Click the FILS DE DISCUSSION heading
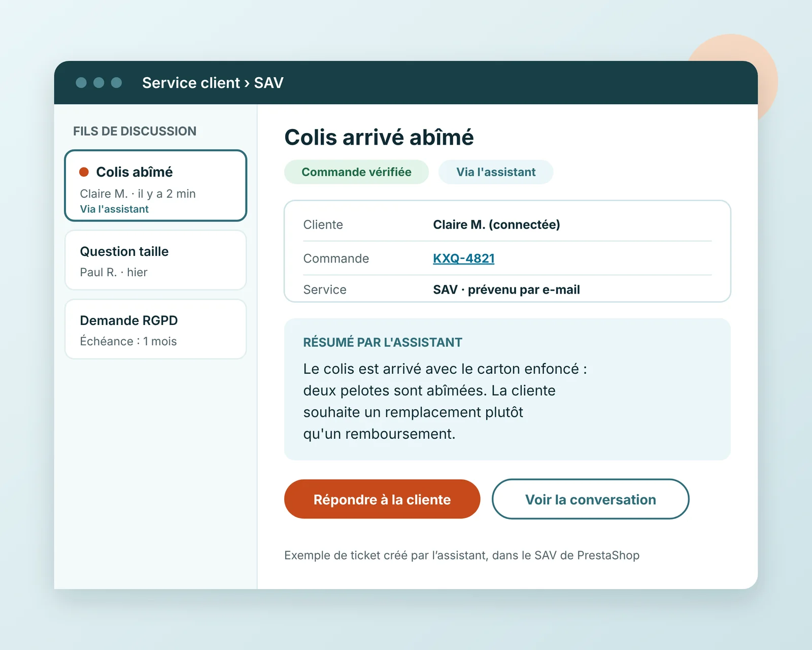Screen dimensions: 812x650 click(134, 131)
